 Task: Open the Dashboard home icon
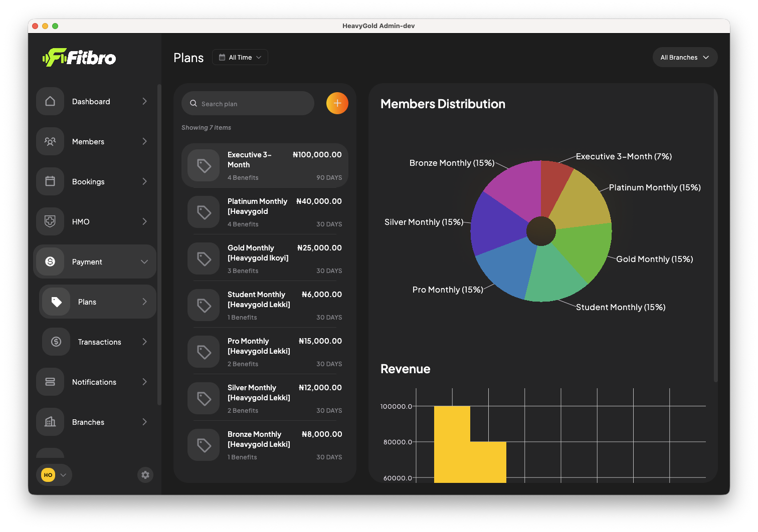click(50, 101)
